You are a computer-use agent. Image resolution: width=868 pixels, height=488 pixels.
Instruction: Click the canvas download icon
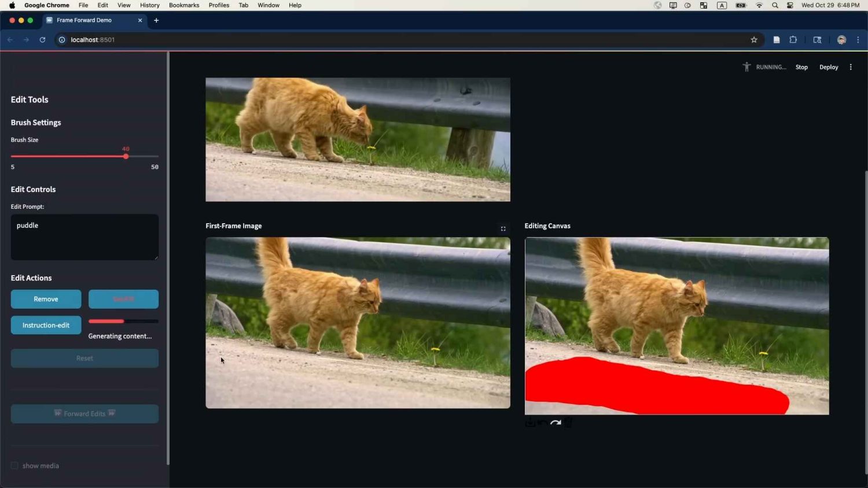(x=530, y=423)
